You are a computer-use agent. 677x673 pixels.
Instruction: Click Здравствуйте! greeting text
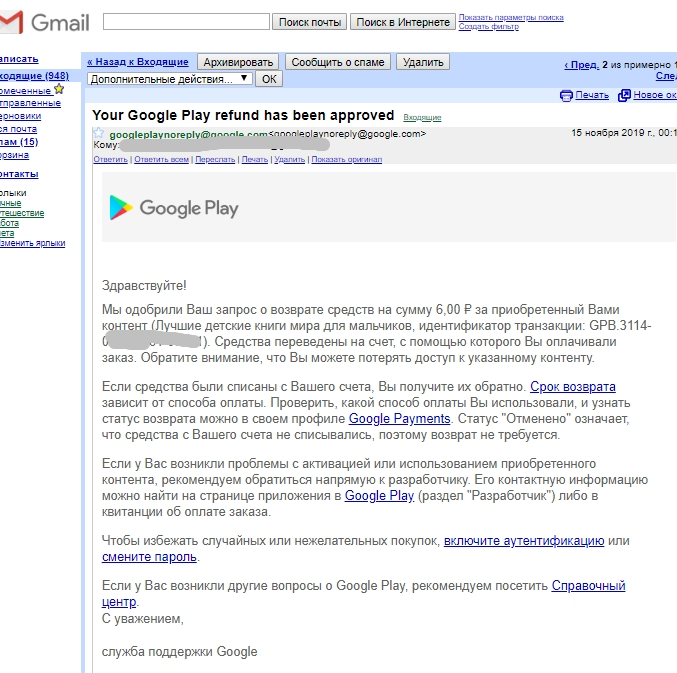coord(144,285)
